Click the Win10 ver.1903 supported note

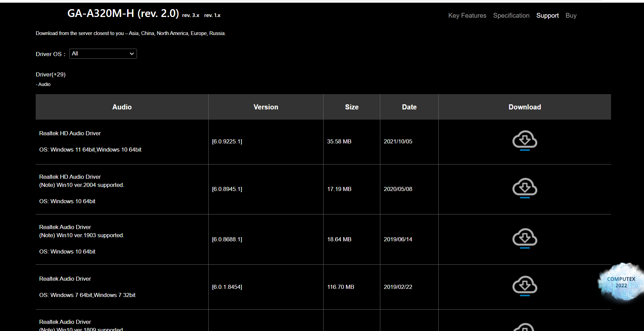82,235
